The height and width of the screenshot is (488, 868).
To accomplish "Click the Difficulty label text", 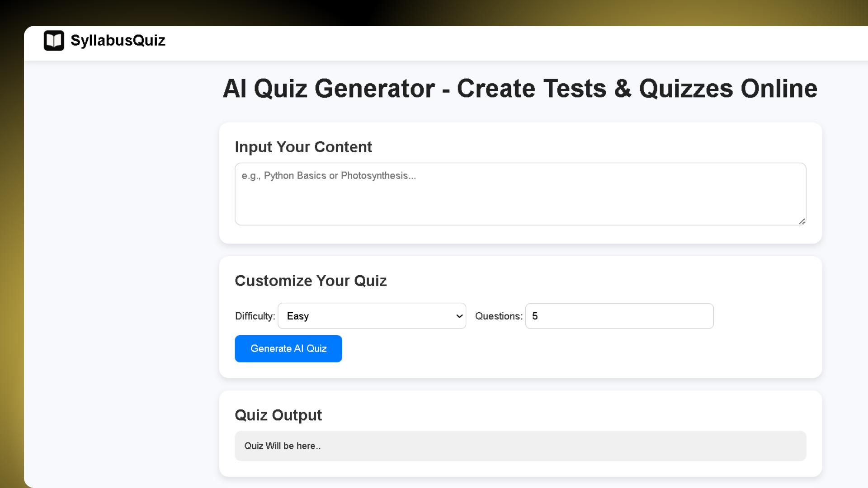I will pyautogui.click(x=255, y=316).
